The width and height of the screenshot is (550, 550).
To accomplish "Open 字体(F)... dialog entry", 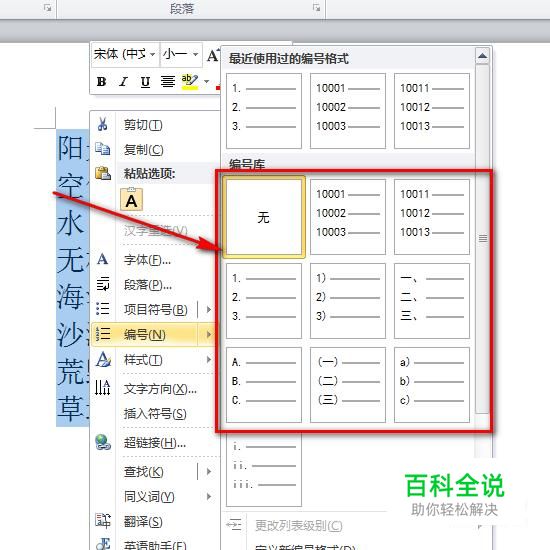I will [147, 260].
